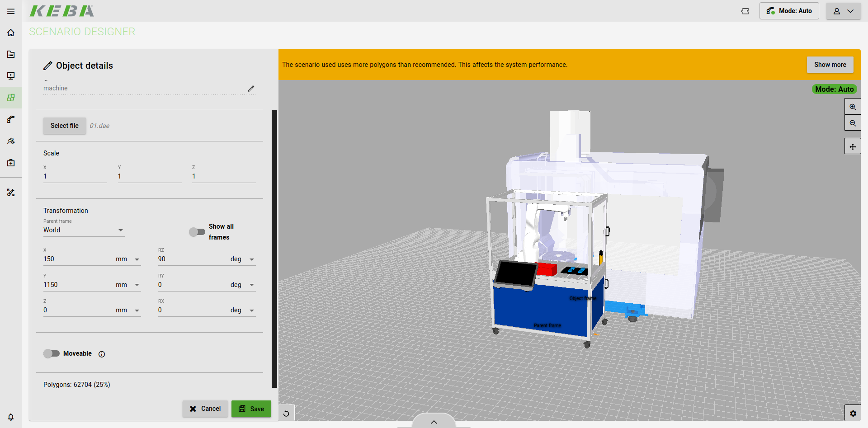Open the layered objects sidebar icon

pos(11,141)
